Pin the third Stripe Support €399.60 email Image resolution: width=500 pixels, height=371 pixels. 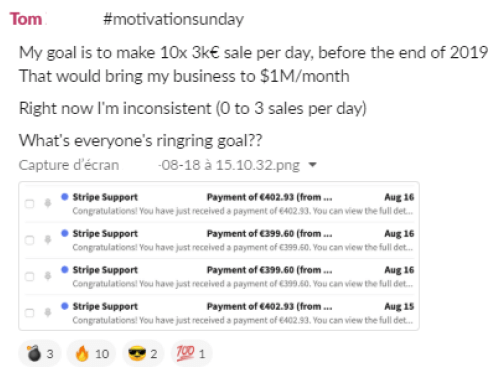[48, 276]
